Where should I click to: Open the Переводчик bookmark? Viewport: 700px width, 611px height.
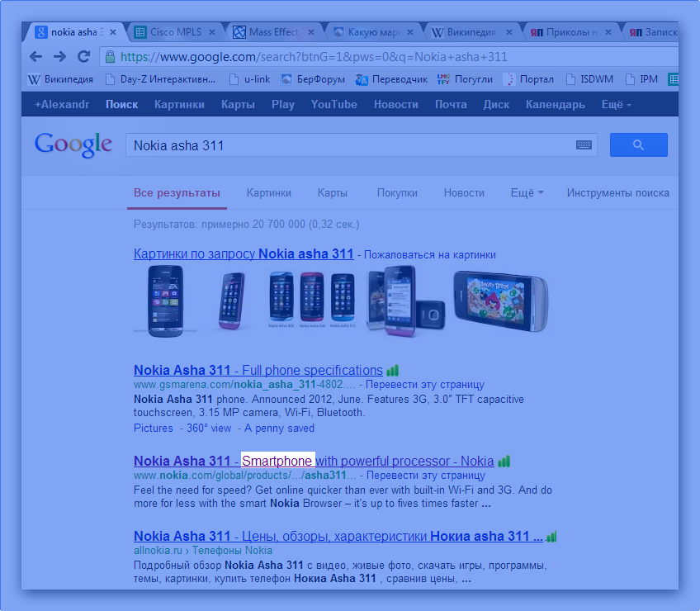[392, 80]
